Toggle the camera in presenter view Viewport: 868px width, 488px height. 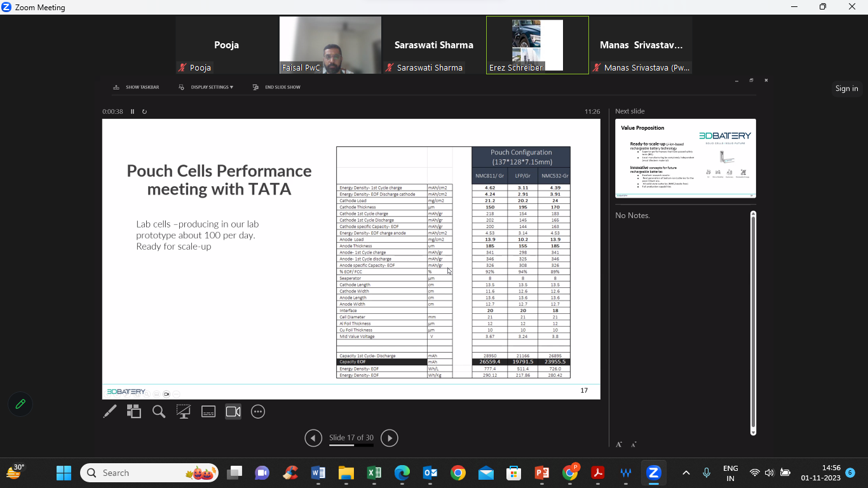point(233,412)
